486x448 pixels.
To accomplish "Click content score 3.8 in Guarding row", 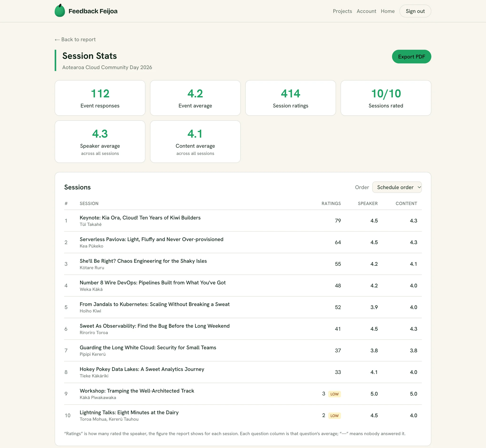I will coord(414,350).
